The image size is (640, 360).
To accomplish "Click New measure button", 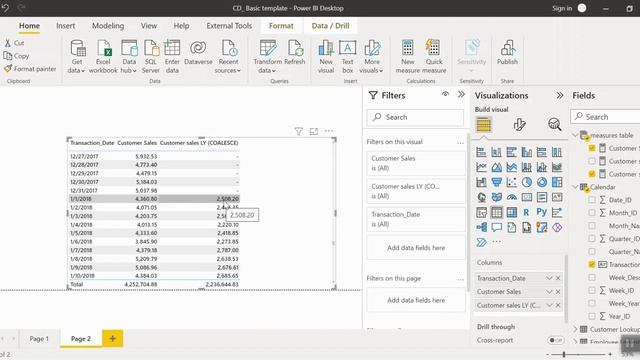I will pos(408,56).
